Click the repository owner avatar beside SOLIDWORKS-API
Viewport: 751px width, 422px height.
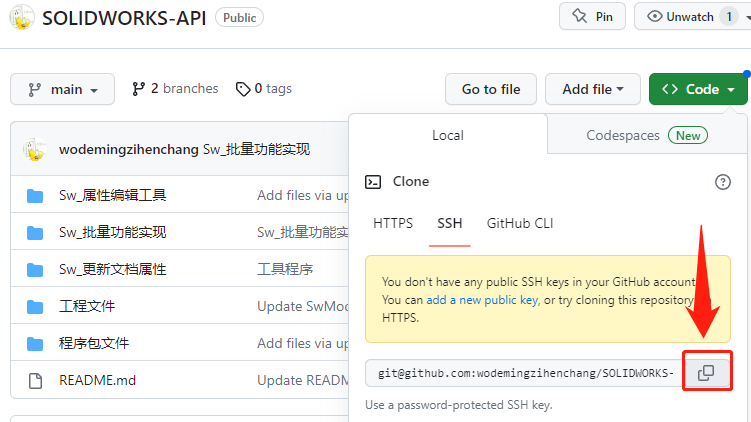tap(22, 17)
